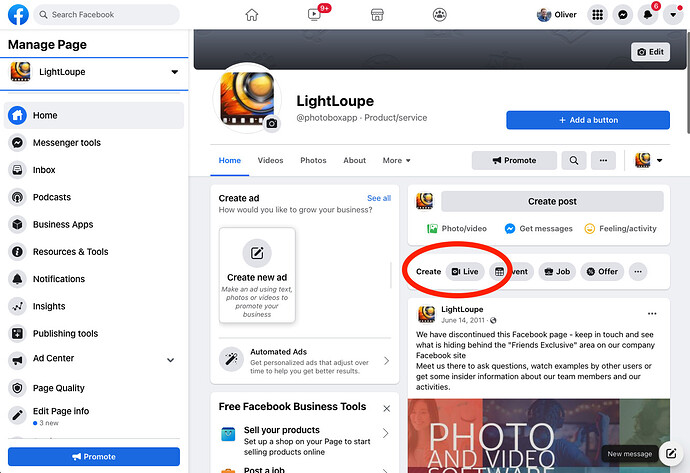Click the camera icon on profile picture
690x473 pixels.
(x=272, y=124)
